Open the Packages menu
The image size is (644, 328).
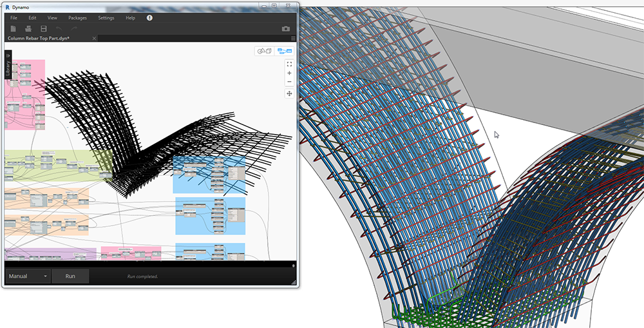tap(78, 17)
